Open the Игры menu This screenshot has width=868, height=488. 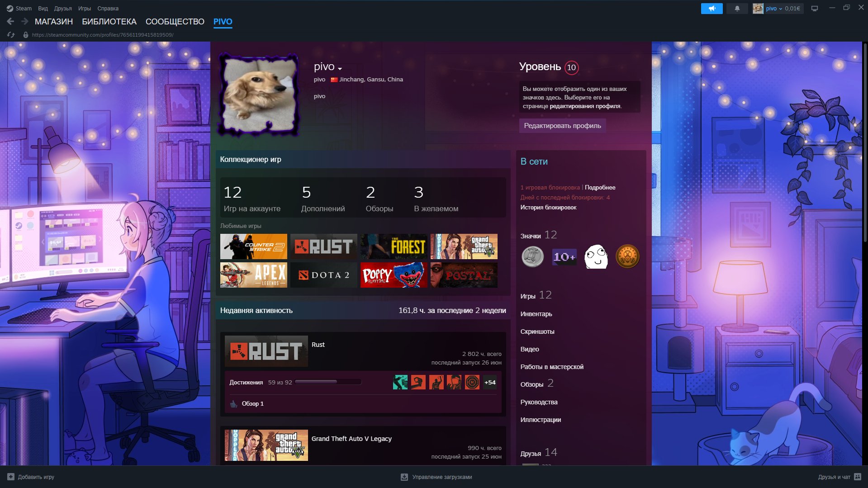(85, 9)
